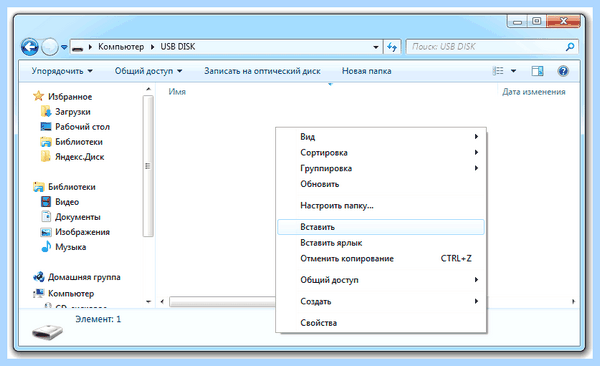Open help with the question mark icon
Viewport: 600px width, 366px height.
pos(563,71)
